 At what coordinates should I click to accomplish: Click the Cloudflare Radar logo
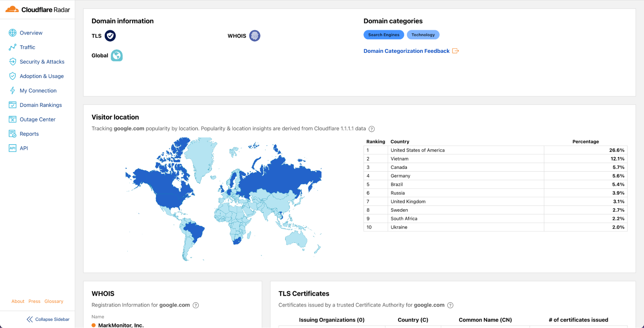(x=37, y=9)
